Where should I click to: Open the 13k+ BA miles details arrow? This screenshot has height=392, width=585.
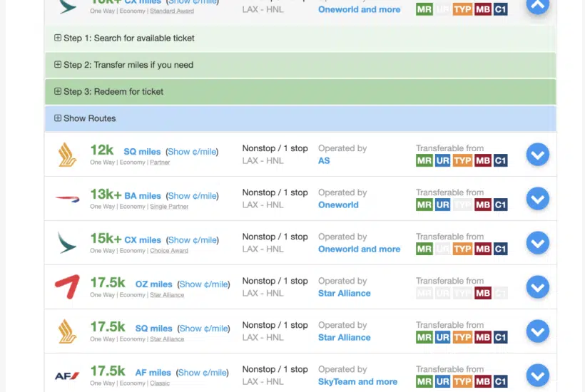(x=537, y=199)
